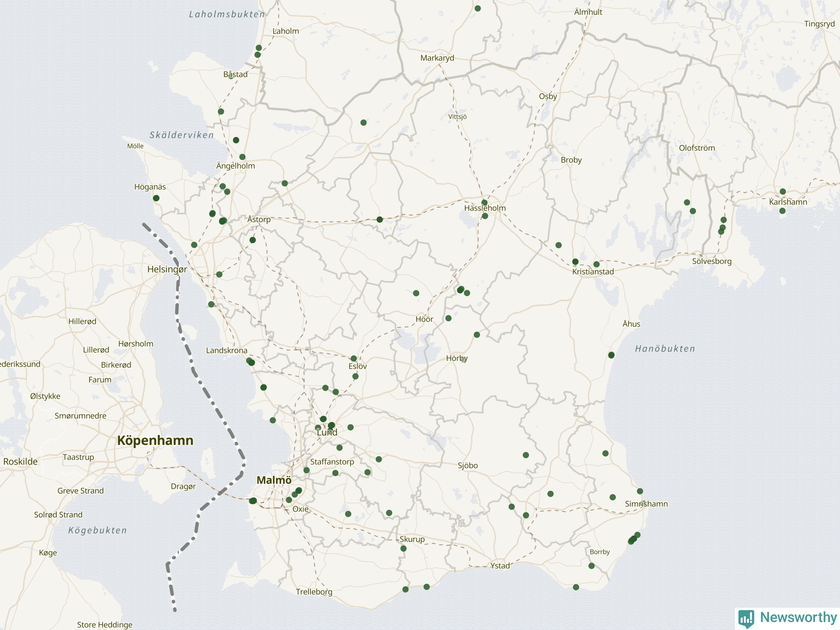
Task: Click the Åstorp label
Action: point(259,220)
